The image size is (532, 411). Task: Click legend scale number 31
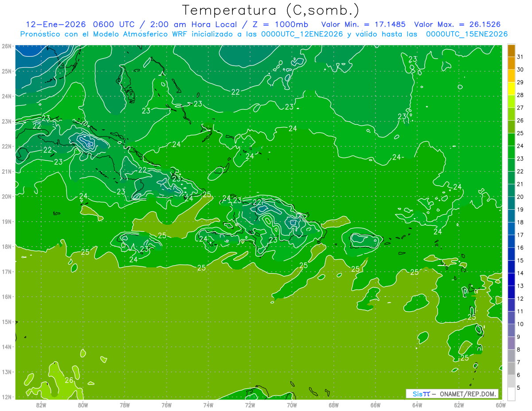(x=520, y=57)
